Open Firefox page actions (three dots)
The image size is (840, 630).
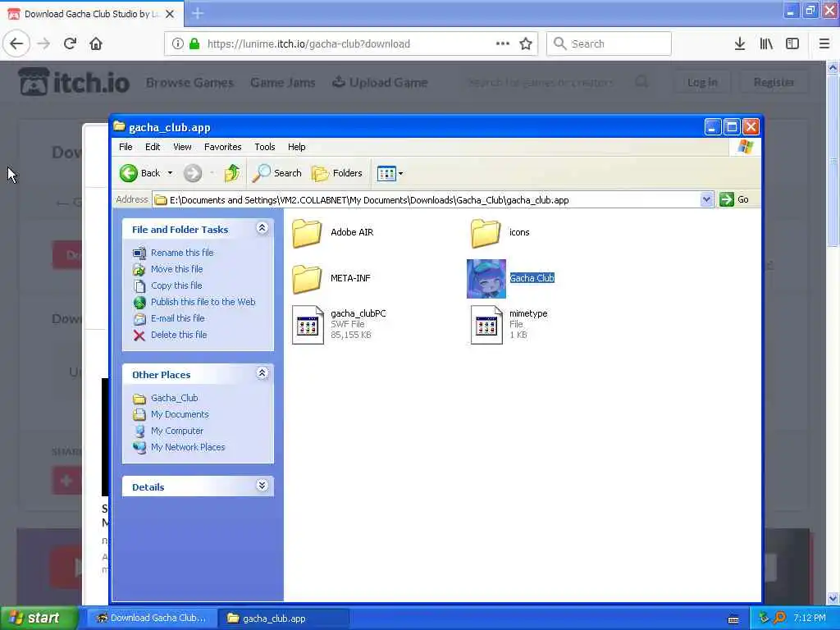coord(503,43)
